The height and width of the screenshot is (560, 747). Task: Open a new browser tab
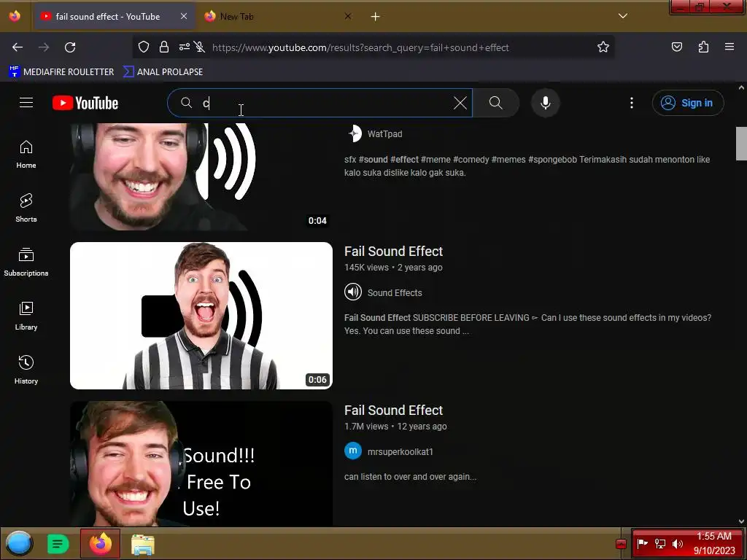coord(376,17)
